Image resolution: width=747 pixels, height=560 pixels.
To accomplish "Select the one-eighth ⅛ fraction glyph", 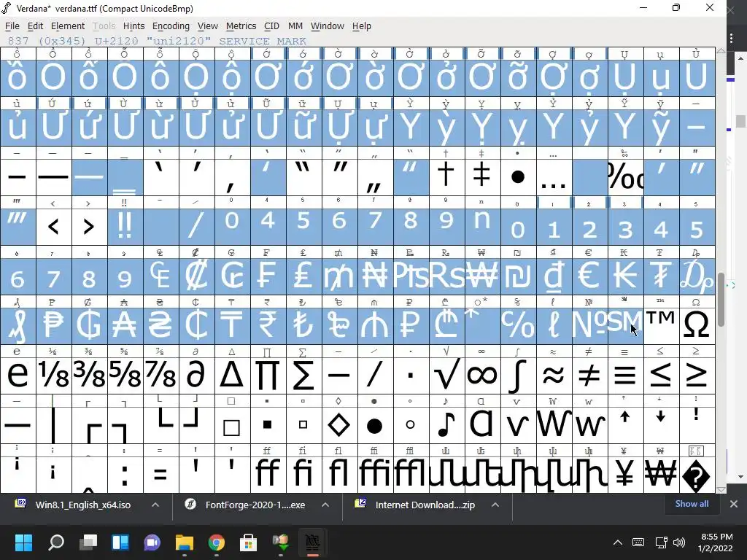I will point(53,376).
